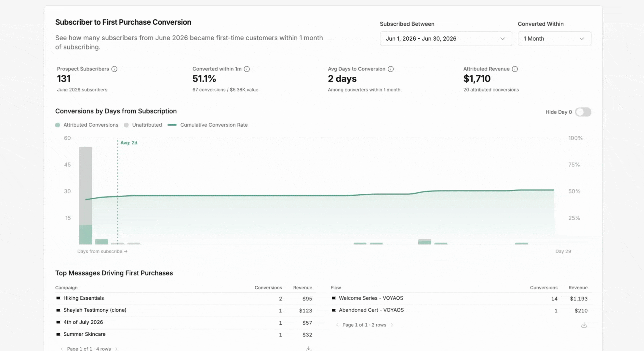Open the Avg Days to Conversion info icon
Screen dimensions: 644x351
391,69
